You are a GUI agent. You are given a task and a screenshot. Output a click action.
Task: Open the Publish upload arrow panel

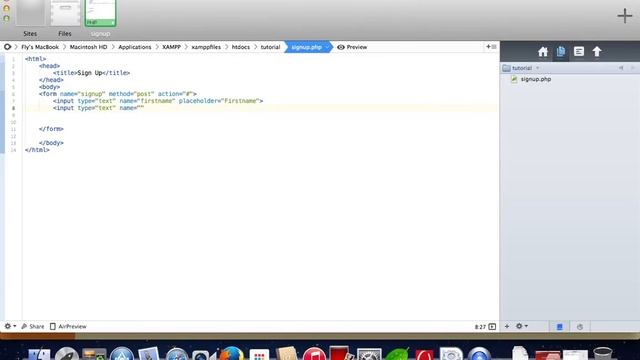tap(597, 51)
